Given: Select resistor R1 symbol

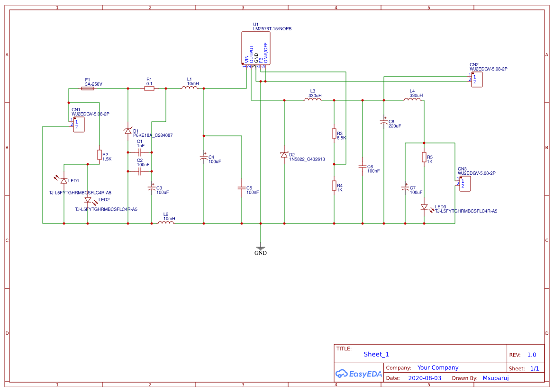Looking at the screenshot, I should 149,89.
